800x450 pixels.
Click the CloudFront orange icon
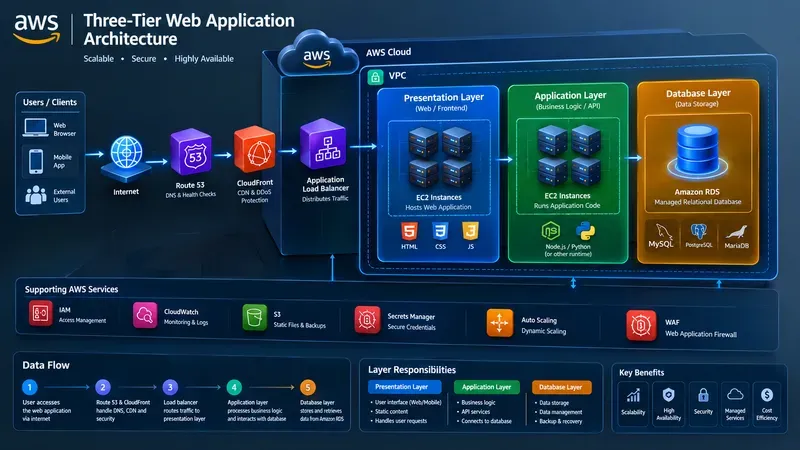pos(255,149)
